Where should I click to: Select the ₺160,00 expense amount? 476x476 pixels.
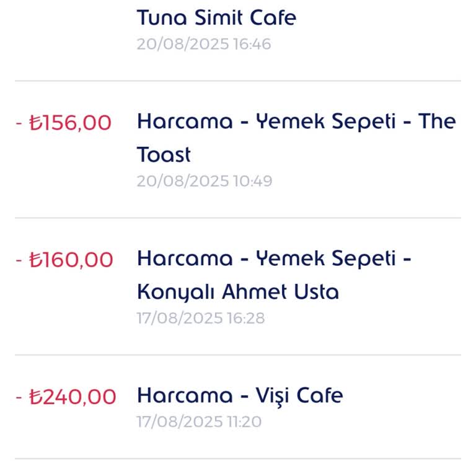pyautogui.click(x=64, y=260)
